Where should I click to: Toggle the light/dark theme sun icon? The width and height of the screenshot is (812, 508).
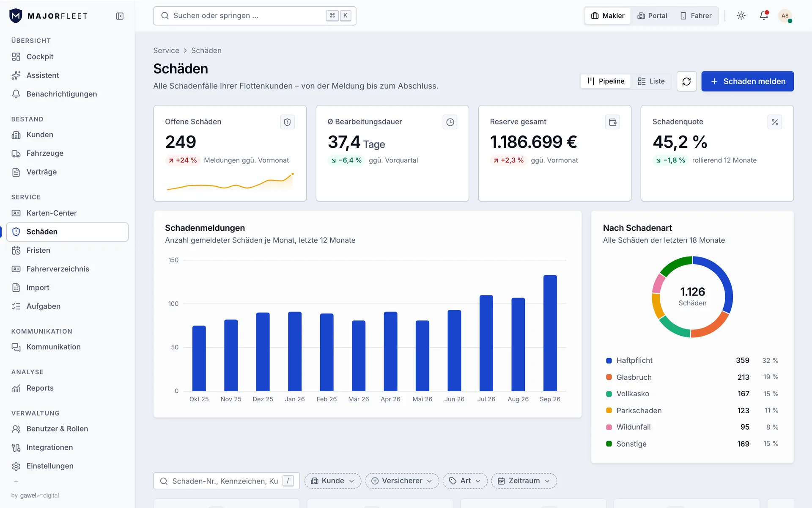tap(741, 16)
